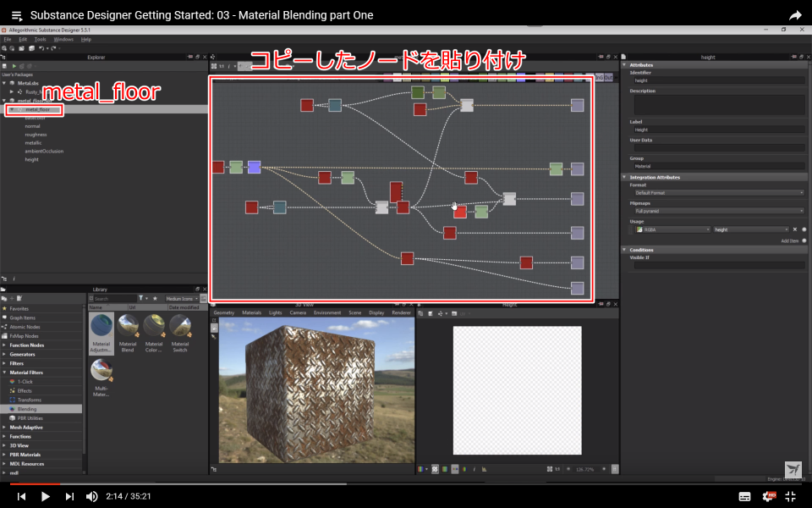Open video quality settings gear
The image size is (812, 508).
[x=768, y=497]
